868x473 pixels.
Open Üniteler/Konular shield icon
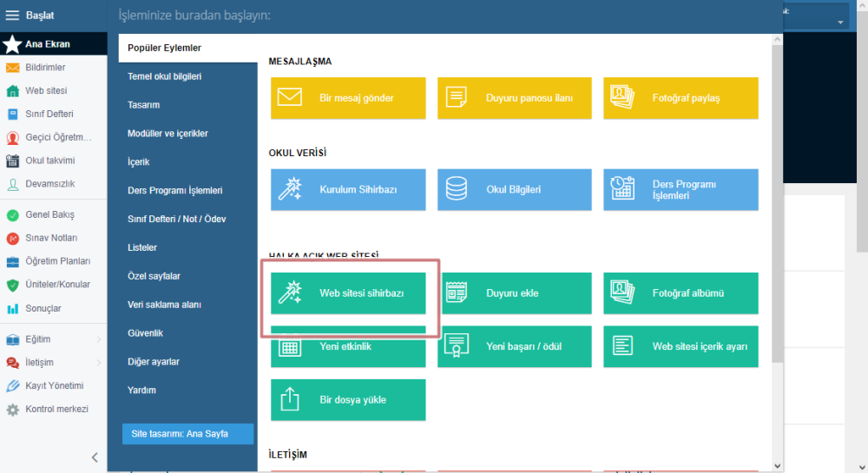point(12,285)
